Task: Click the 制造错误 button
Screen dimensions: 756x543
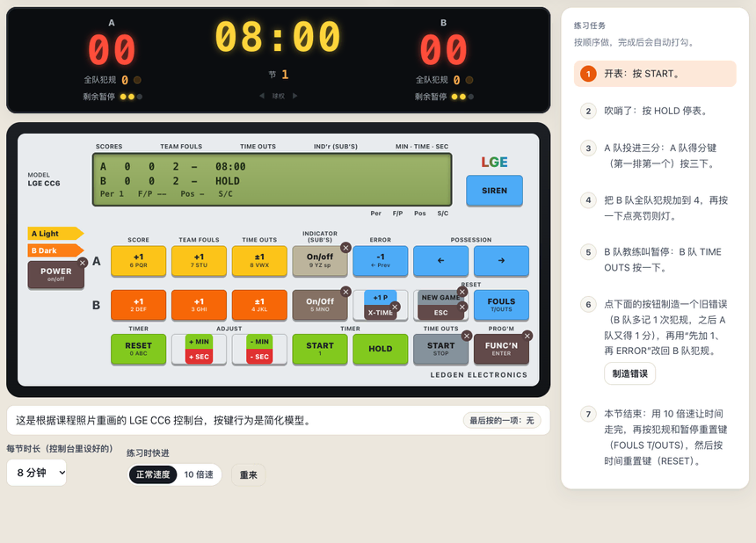Action: [x=629, y=373]
